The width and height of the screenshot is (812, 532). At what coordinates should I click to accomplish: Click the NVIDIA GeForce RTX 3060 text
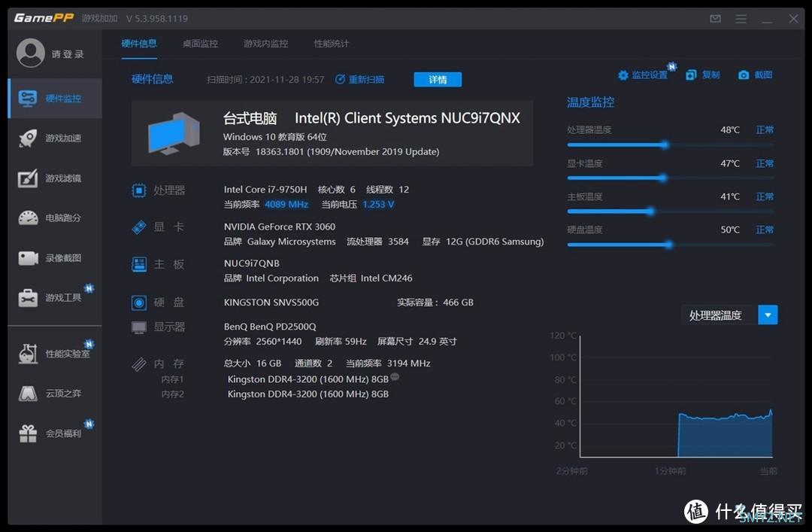279,226
